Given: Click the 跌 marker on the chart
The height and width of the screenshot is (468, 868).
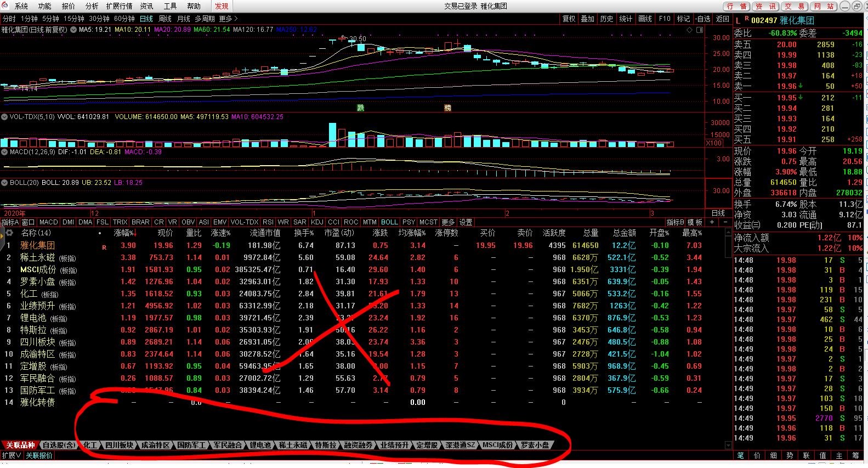Looking at the screenshot, I should point(360,108).
